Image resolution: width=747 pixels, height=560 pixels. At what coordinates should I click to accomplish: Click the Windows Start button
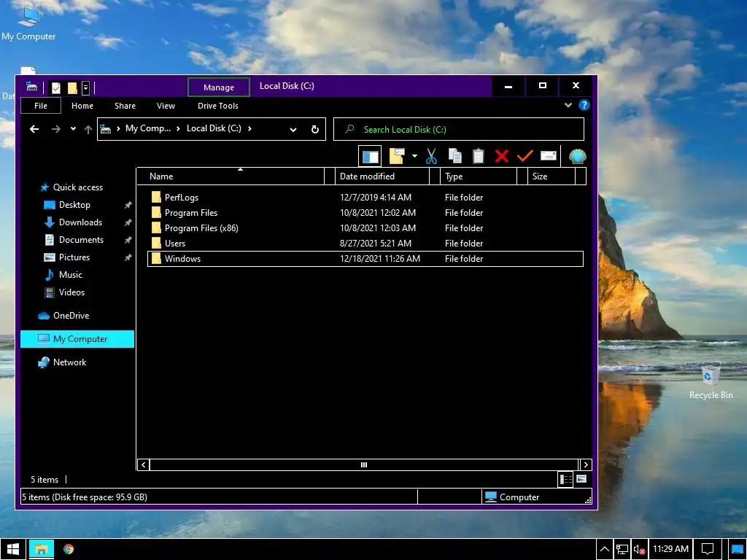tap(13, 549)
